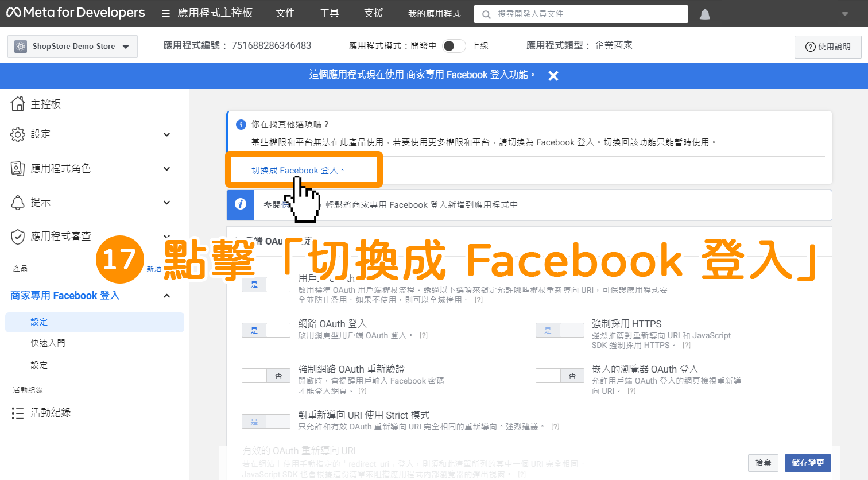The width and height of the screenshot is (868, 480).
Task: Select the highlighted 設定 sub-item
Action: click(x=95, y=322)
